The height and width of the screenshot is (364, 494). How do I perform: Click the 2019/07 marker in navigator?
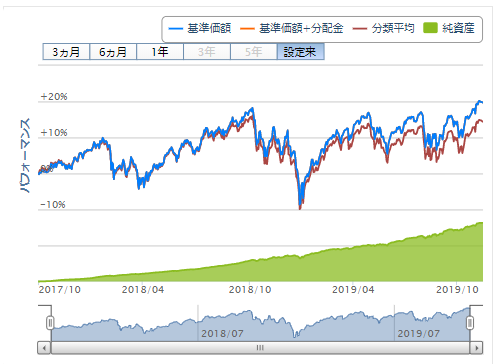point(419,333)
